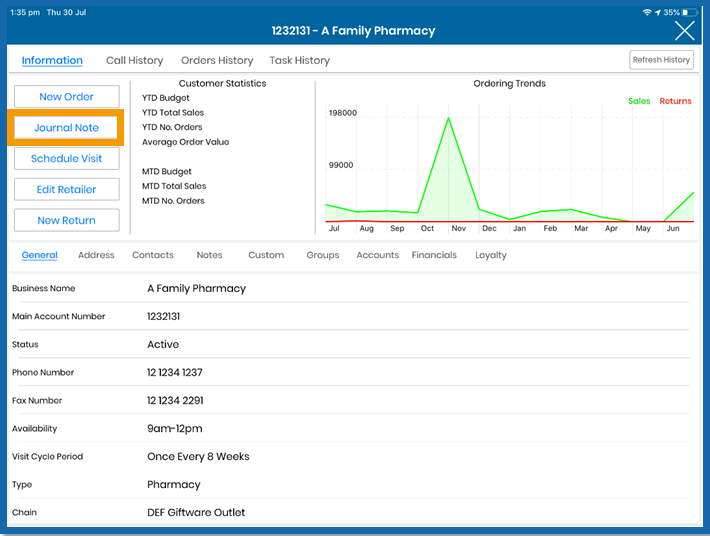
Task: Select the Notes sub-tab
Action: coord(209,255)
